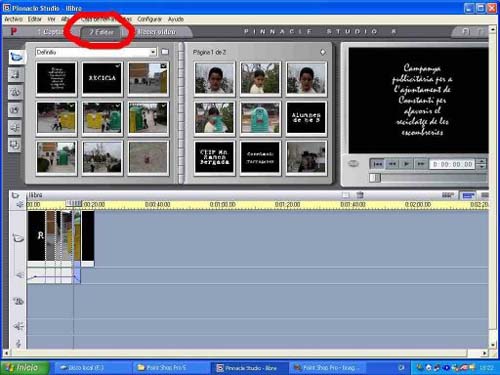Open the Windows Inicio start button

[25, 368]
